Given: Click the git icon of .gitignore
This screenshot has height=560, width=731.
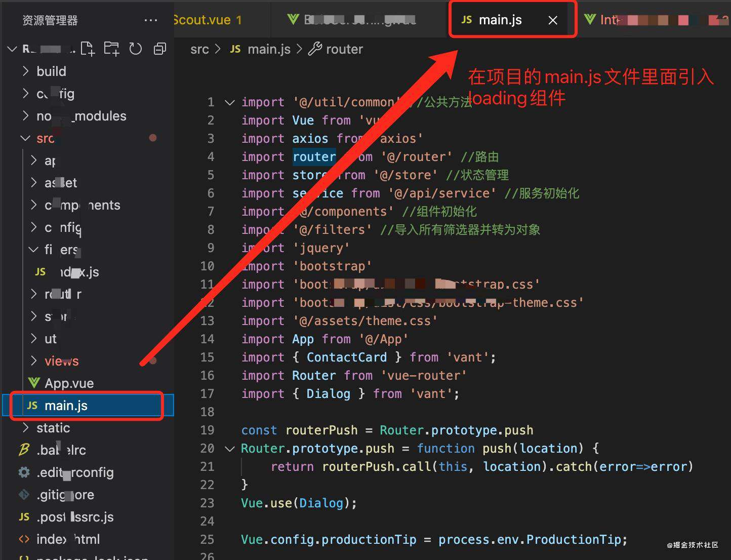Looking at the screenshot, I should click(24, 494).
